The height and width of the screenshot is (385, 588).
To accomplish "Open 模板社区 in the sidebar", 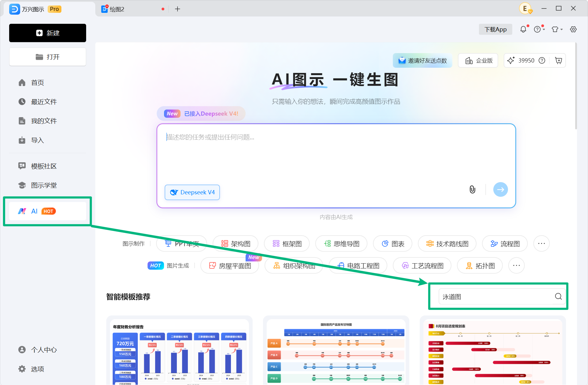I will (48, 166).
